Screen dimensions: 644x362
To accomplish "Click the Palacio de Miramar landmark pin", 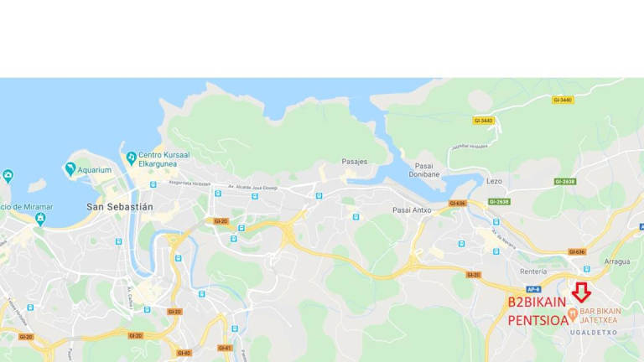I will 40,220.
